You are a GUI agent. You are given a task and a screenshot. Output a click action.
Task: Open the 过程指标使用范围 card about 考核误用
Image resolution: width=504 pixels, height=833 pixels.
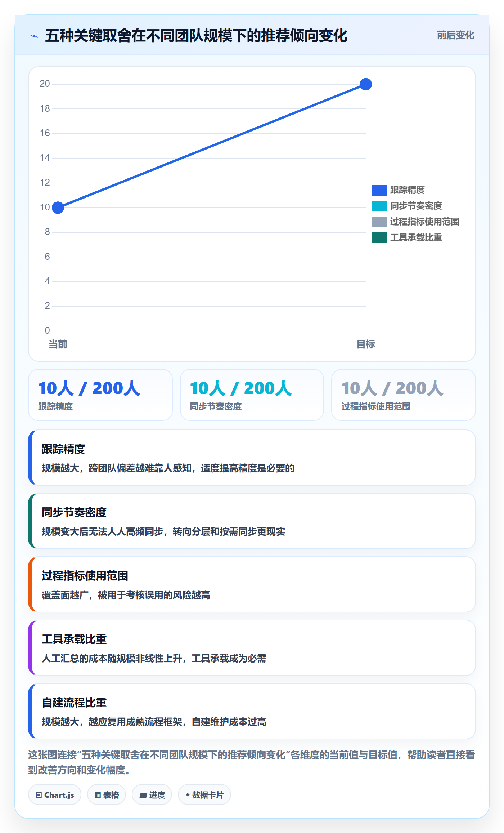coord(252,584)
